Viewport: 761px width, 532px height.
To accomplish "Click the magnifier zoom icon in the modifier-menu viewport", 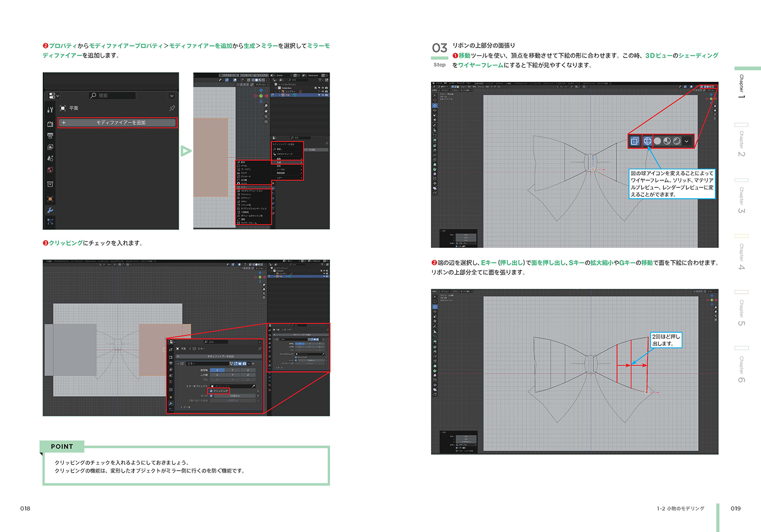I will pos(266,106).
